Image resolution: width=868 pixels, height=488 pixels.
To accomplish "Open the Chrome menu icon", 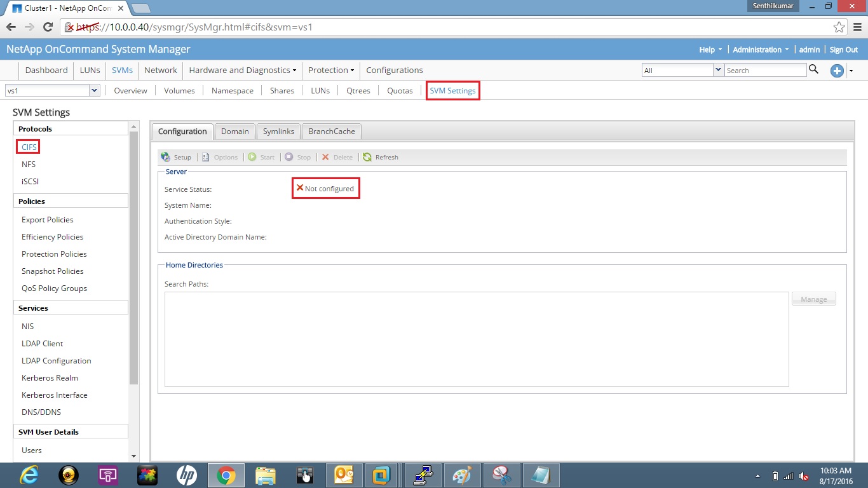I will [x=858, y=27].
